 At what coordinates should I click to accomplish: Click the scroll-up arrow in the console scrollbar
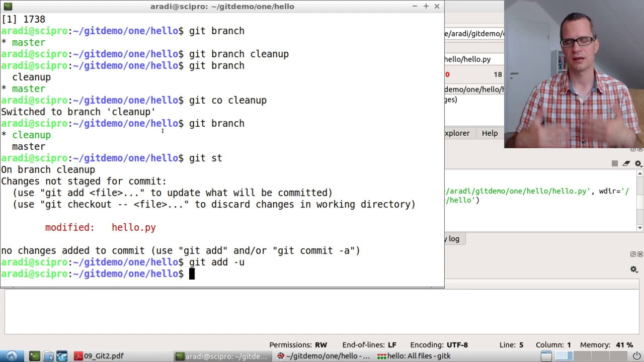(639, 174)
